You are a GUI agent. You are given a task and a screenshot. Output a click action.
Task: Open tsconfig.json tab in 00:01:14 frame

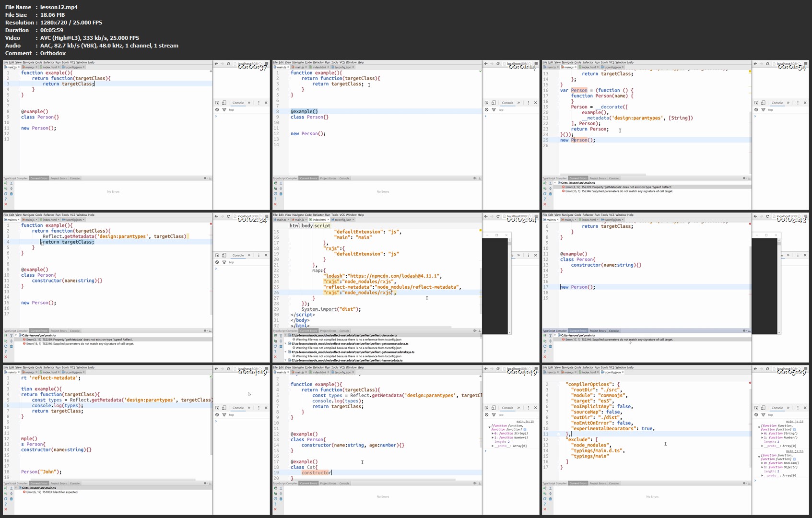pyautogui.click(x=343, y=67)
